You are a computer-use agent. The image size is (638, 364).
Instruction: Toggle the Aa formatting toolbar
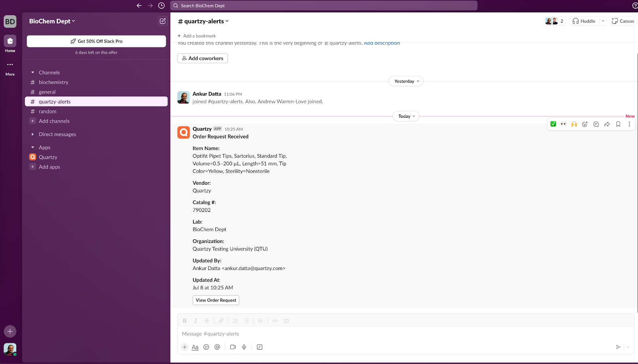(195, 347)
